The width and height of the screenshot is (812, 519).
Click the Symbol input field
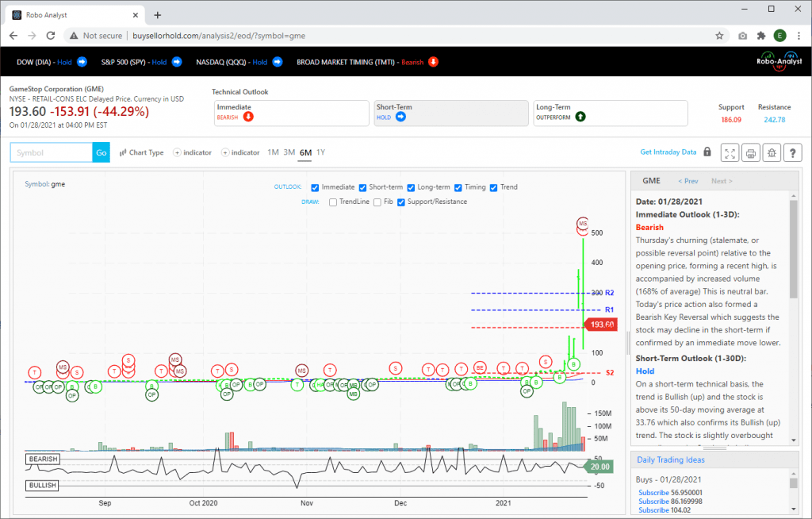click(52, 152)
